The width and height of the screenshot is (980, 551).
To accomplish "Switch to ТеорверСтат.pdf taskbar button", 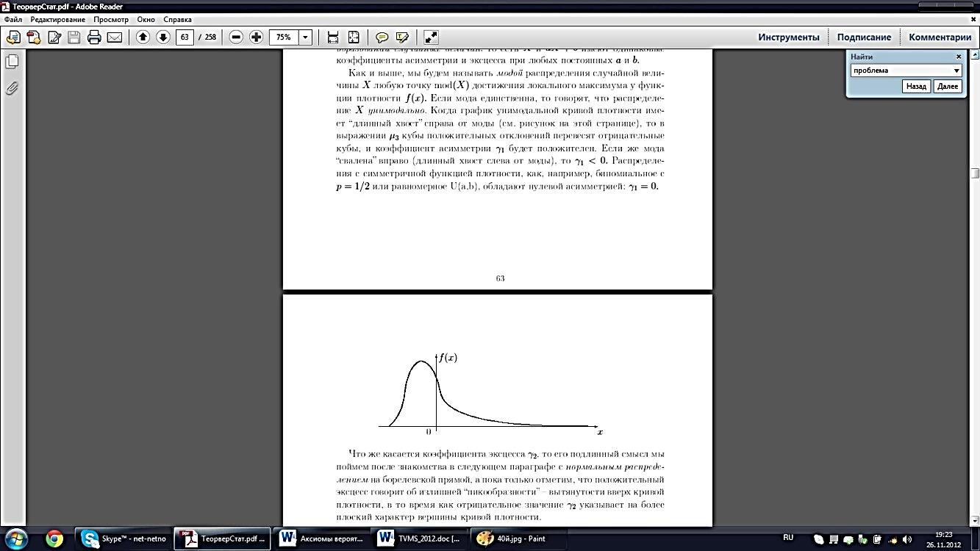I will pyautogui.click(x=223, y=539).
